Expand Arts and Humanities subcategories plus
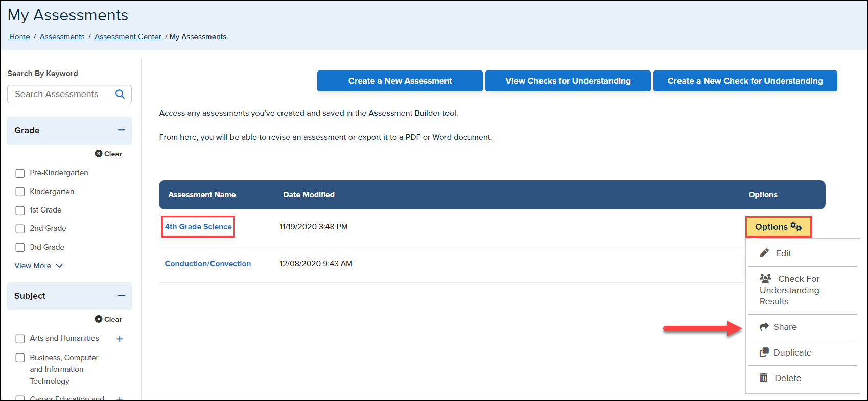This screenshot has height=401, width=868. pos(120,339)
